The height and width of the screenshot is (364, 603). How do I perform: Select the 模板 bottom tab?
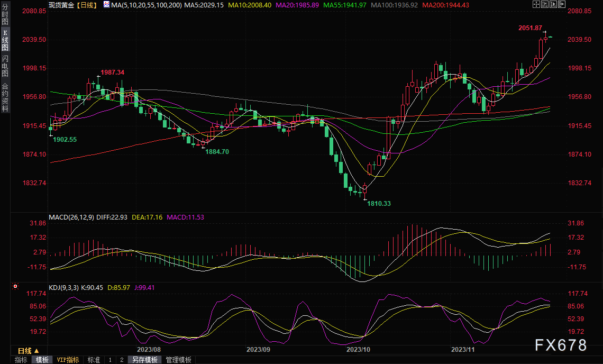42,360
